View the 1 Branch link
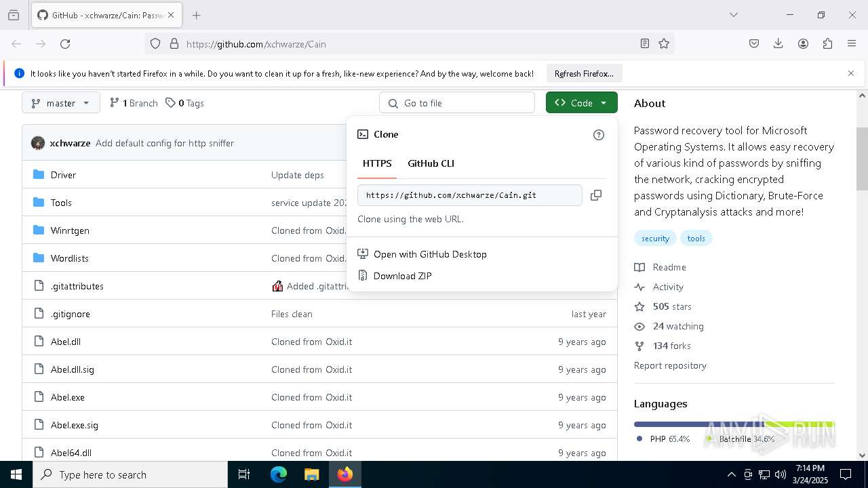868x488 pixels. (x=134, y=103)
